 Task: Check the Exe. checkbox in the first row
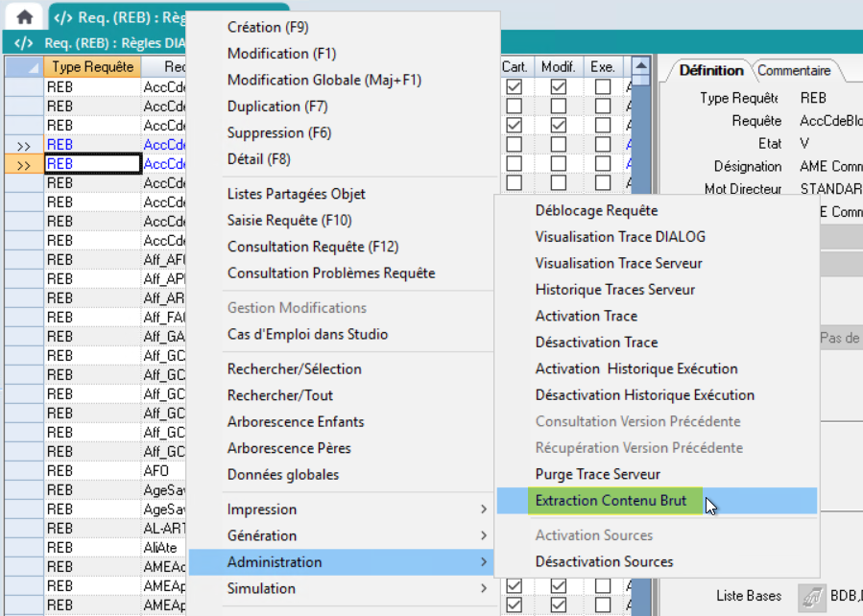(602, 86)
